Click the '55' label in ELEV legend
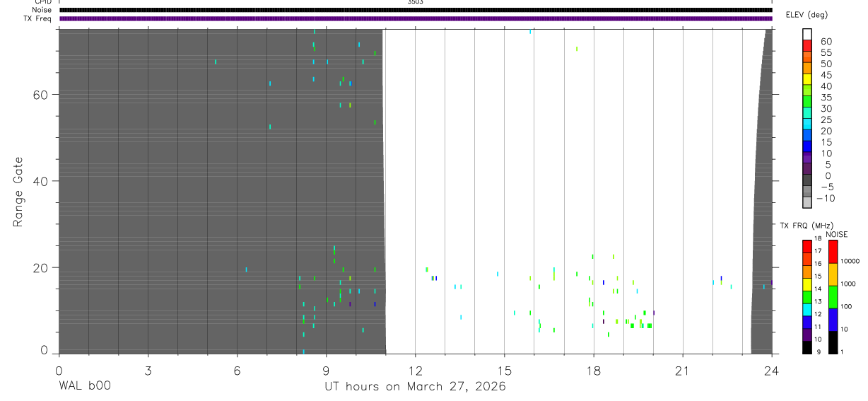This screenshot has width=868, height=401. (826, 53)
